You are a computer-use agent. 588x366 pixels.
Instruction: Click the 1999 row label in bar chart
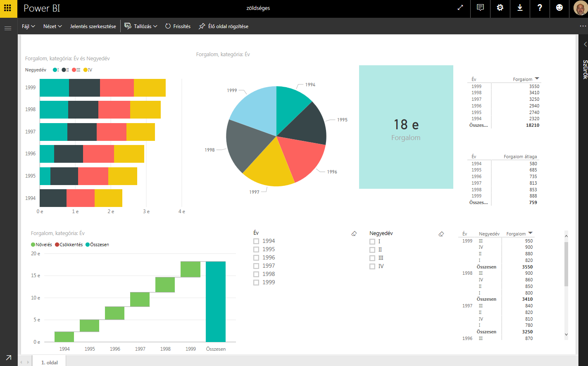[x=31, y=88]
